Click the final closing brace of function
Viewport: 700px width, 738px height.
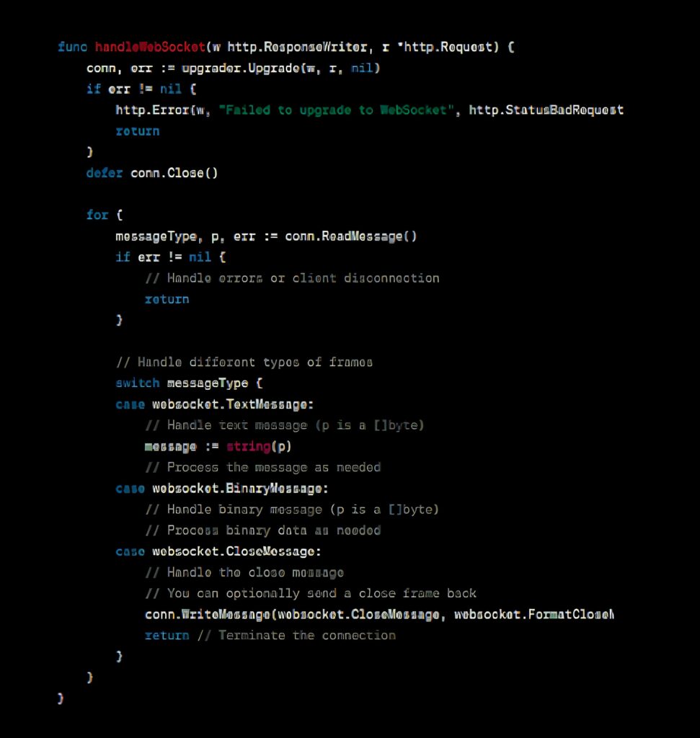click(61, 698)
